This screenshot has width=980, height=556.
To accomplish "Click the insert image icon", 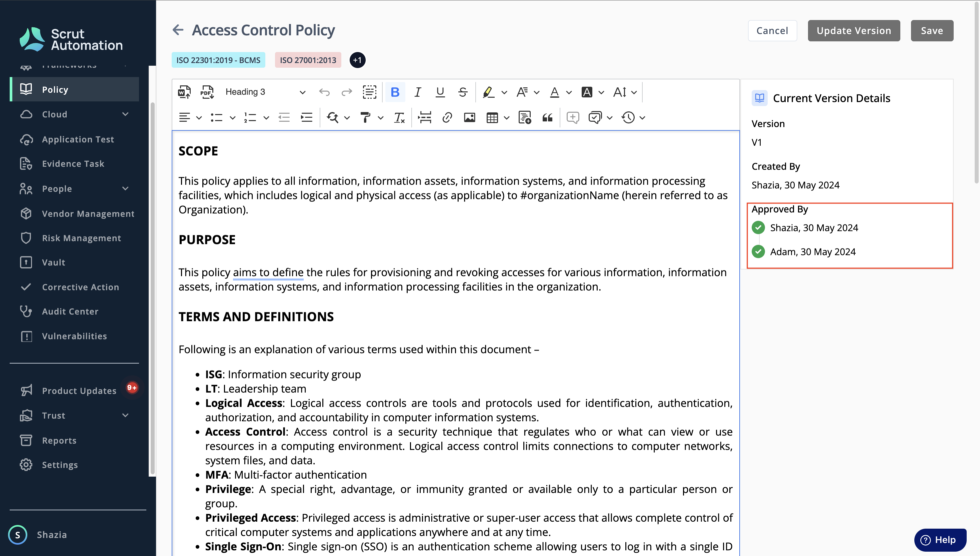I will pos(469,118).
